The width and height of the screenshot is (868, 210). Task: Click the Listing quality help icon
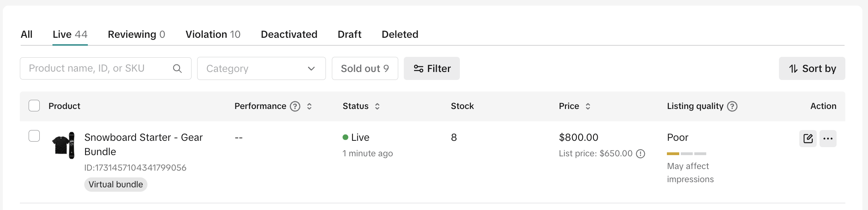tap(732, 106)
